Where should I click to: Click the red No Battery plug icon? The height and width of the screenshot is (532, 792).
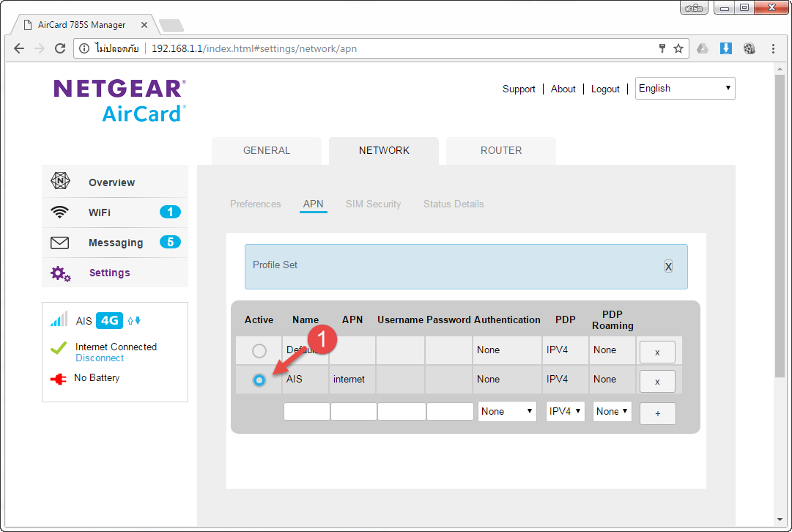(58, 378)
